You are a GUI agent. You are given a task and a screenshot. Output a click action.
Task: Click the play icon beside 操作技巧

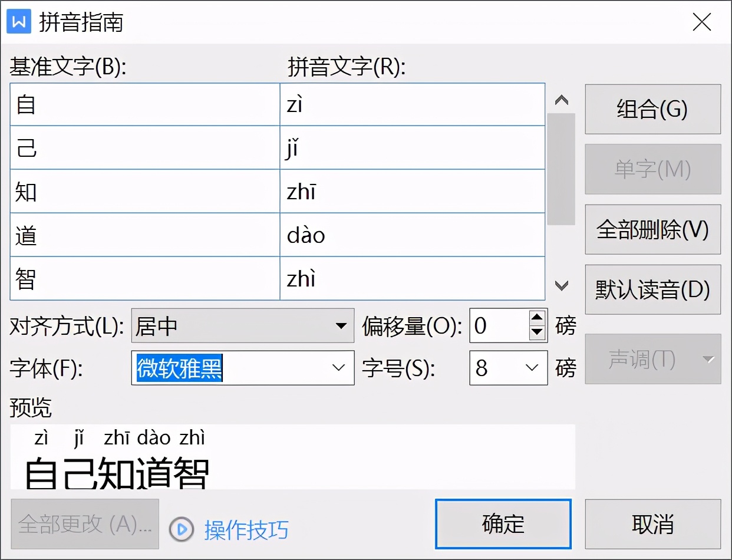coord(181,529)
